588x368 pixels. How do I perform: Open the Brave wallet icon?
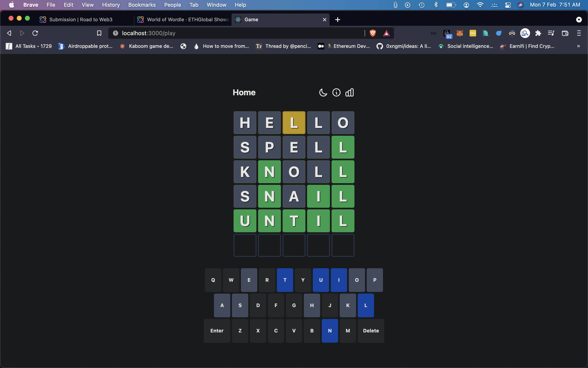[x=565, y=33]
